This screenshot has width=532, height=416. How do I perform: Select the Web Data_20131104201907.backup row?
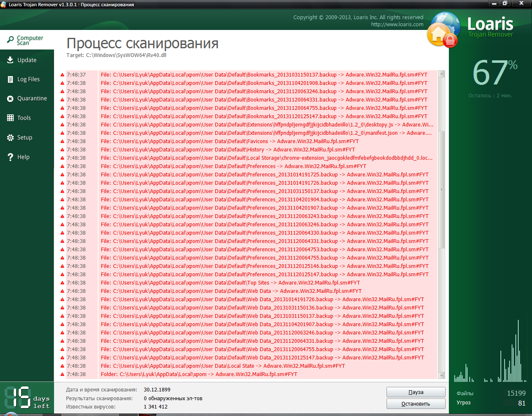[249, 324]
